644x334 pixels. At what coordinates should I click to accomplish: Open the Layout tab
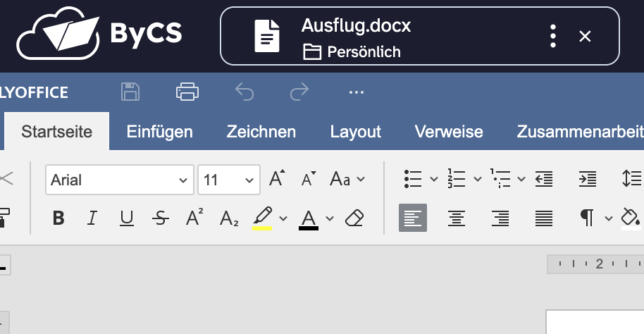[x=356, y=132]
